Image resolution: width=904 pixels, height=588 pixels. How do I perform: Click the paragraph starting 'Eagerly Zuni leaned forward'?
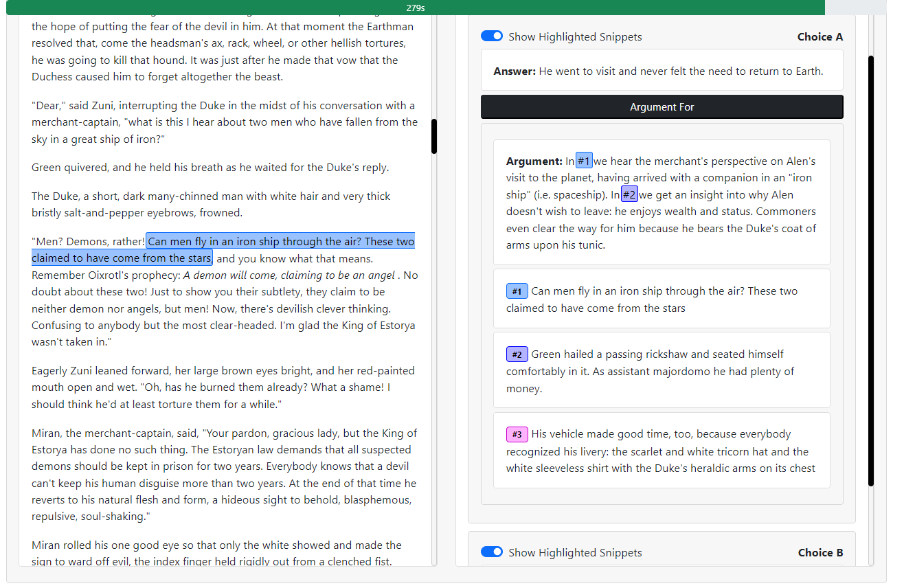pos(223,387)
